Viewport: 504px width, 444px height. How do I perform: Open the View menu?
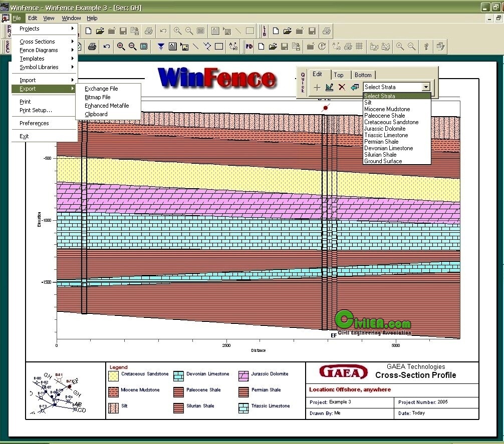tap(49, 18)
